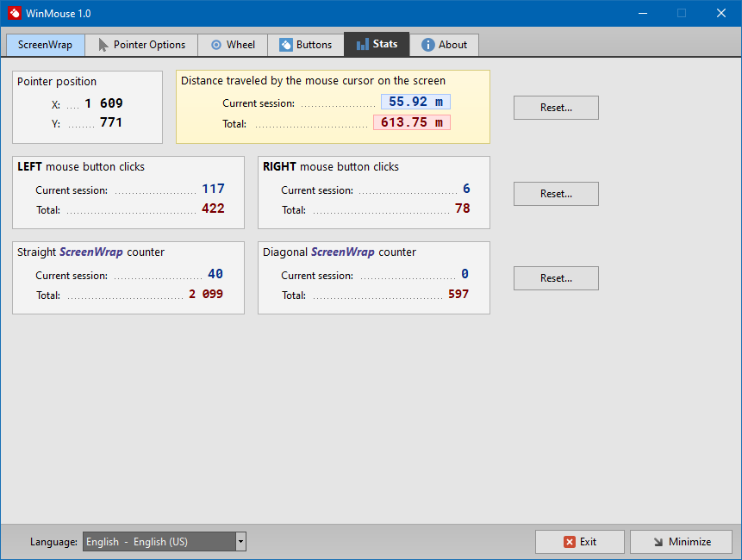Reset the mouse button click counters

(x=556, y=194)
